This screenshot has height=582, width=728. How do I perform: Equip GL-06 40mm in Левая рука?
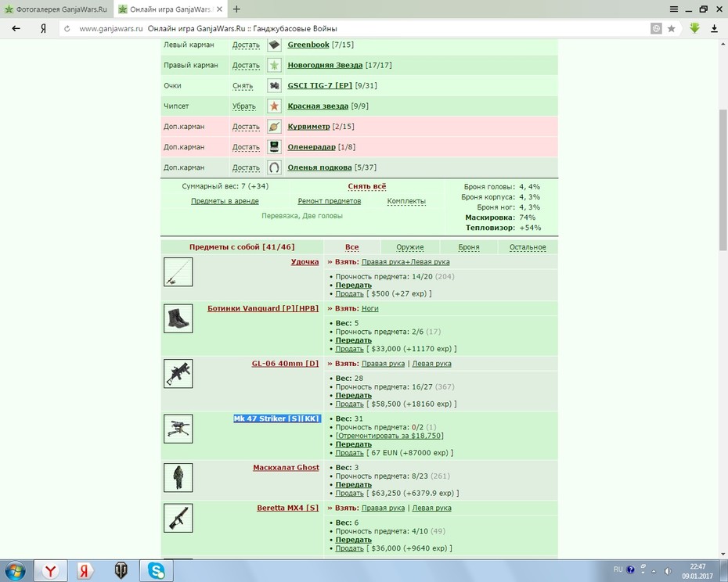pyautogui.click(x=432, y=364)
